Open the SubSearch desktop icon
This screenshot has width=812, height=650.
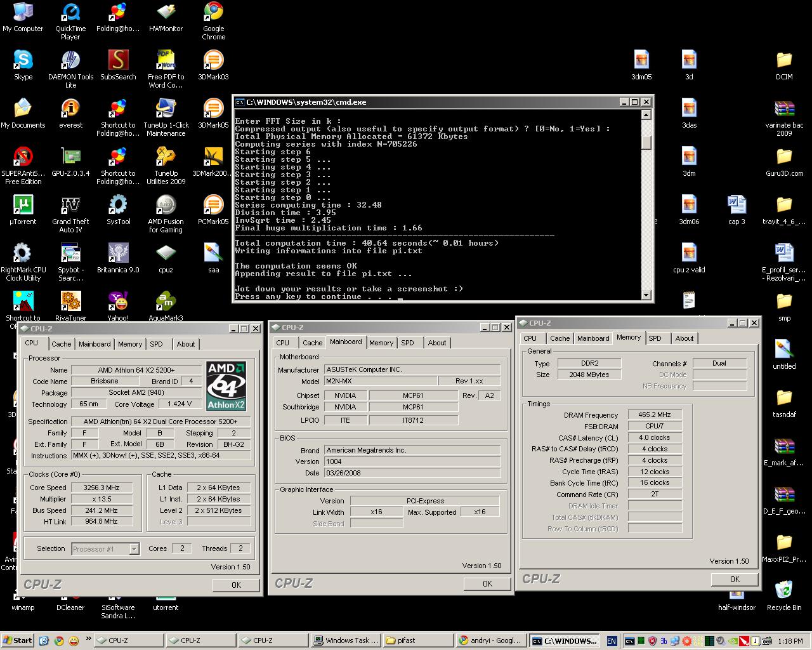coord(118,65)
